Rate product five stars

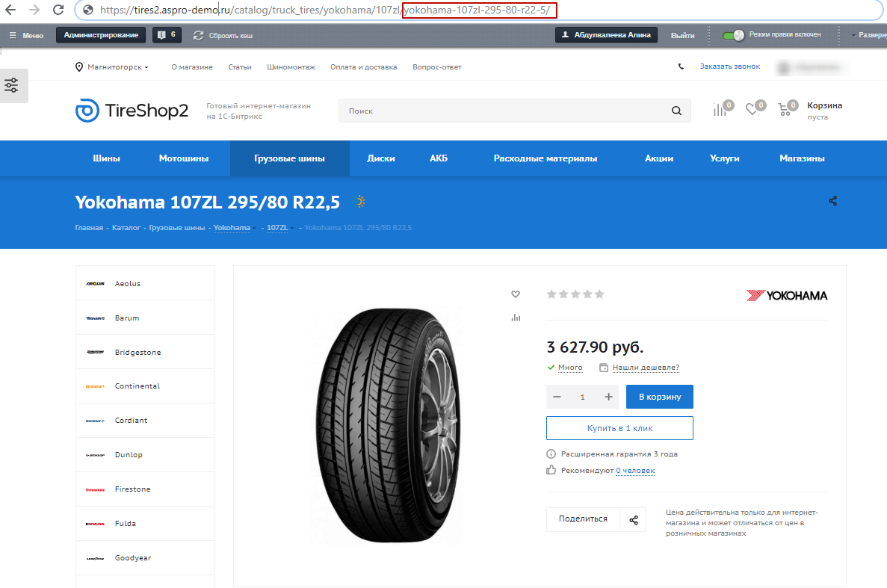599,294
